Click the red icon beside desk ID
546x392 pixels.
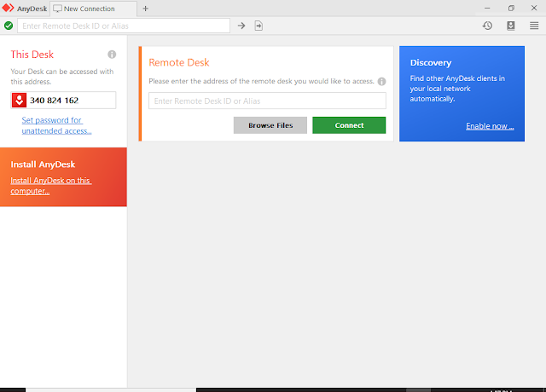coord(19,101)
